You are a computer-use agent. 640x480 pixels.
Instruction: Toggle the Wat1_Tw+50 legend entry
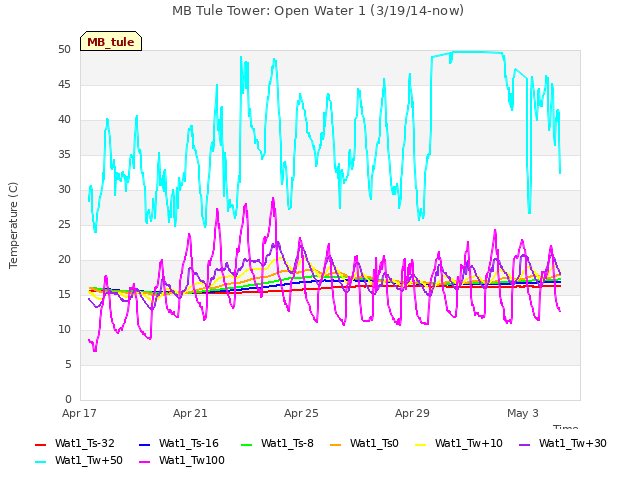click(x=79, y=461)
